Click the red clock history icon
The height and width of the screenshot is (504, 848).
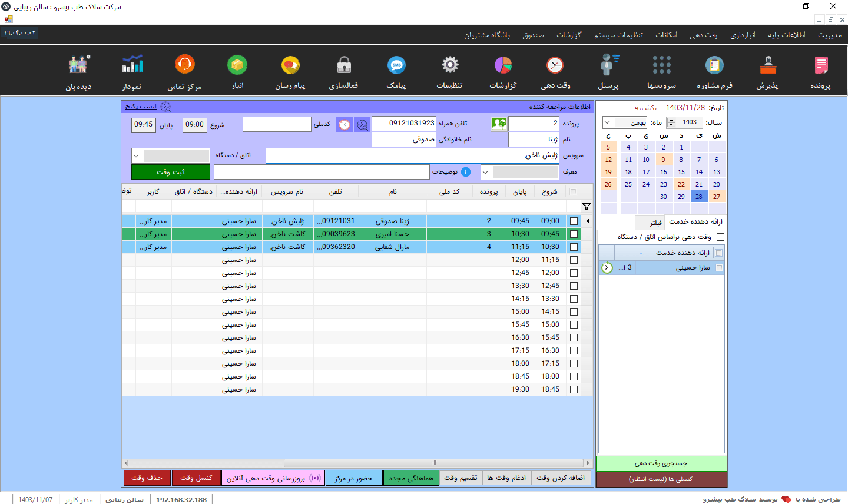[344, 124]
